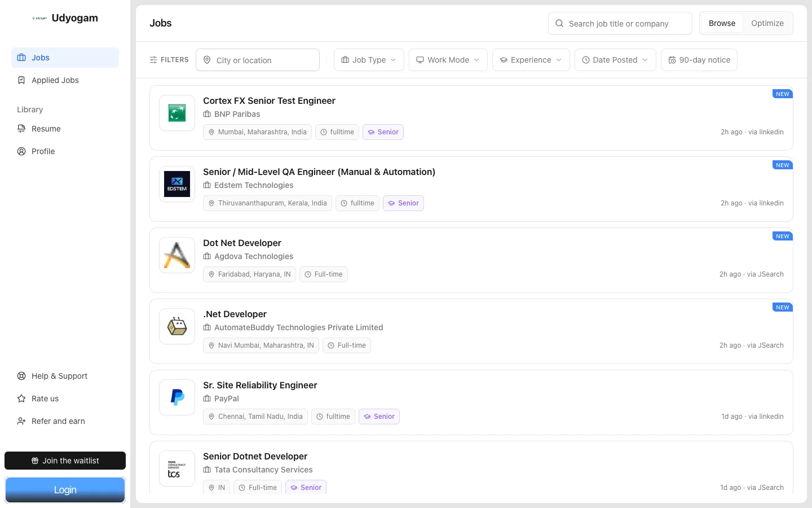
Task: Click the search magnifier icon
Action: 559,23
